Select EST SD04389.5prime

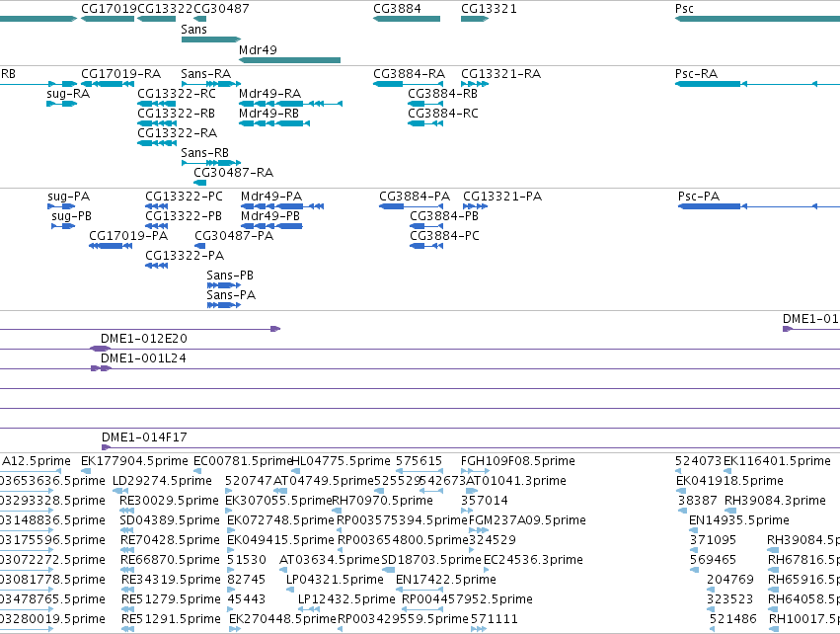170,520
